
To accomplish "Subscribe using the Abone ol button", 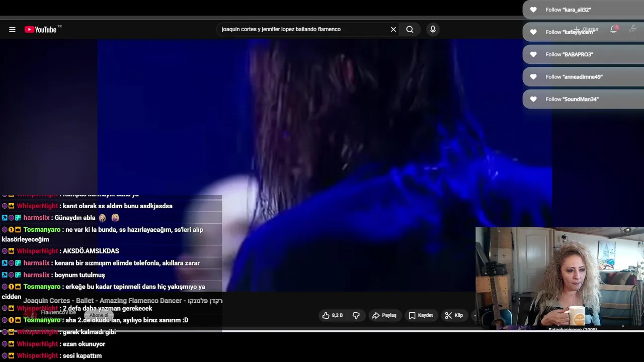I will click(x=99, y=315).
